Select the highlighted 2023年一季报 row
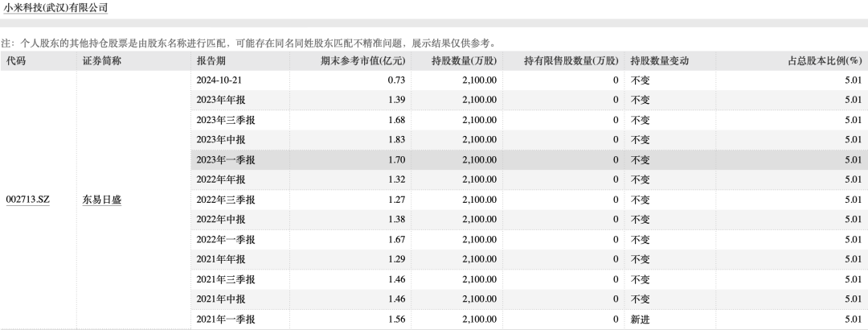 coord(529,160)
